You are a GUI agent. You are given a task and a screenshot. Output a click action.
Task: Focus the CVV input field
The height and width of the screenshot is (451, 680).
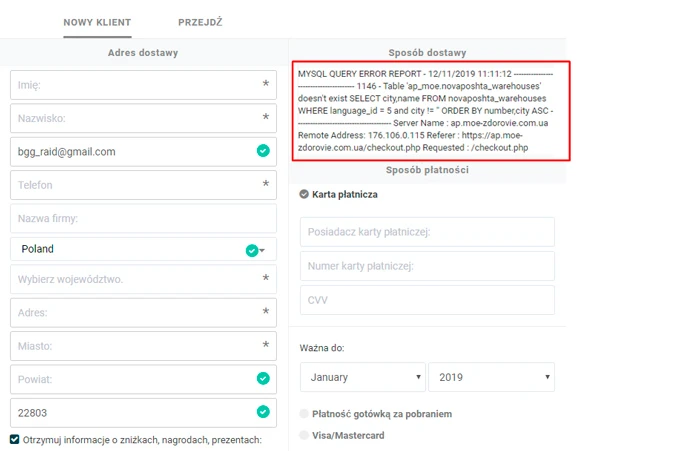point(427,299)
